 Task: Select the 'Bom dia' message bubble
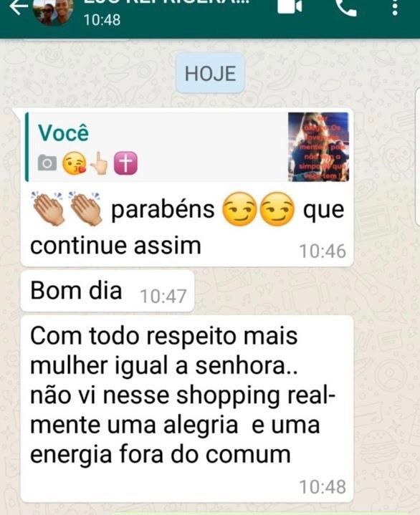107,291
